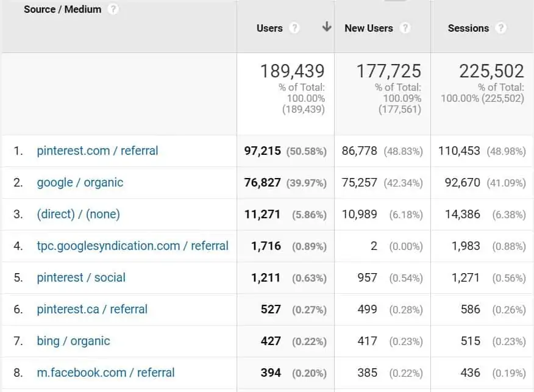Select sessions value 436
The height and width of the screenshot is (392, 534).
pyautogui.click(x=471, y=372)
